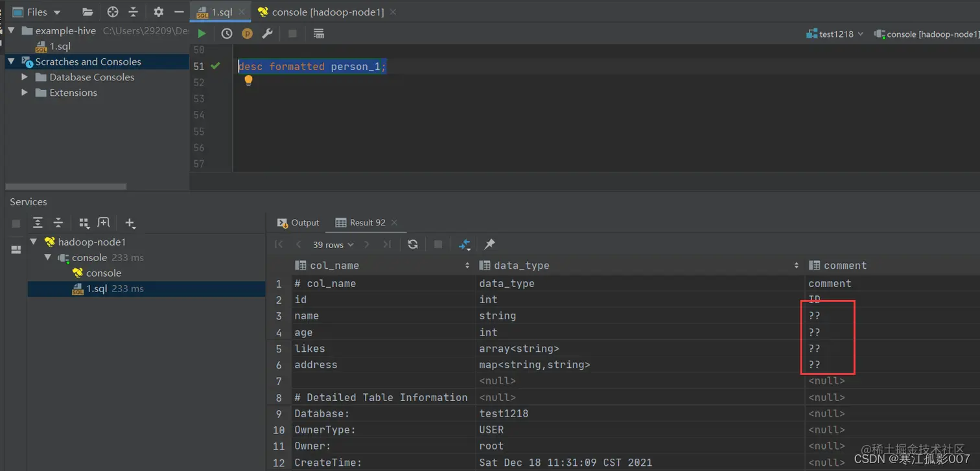Close the 1.sql editor tab
The image size is (980, 471).
point(242,12)
